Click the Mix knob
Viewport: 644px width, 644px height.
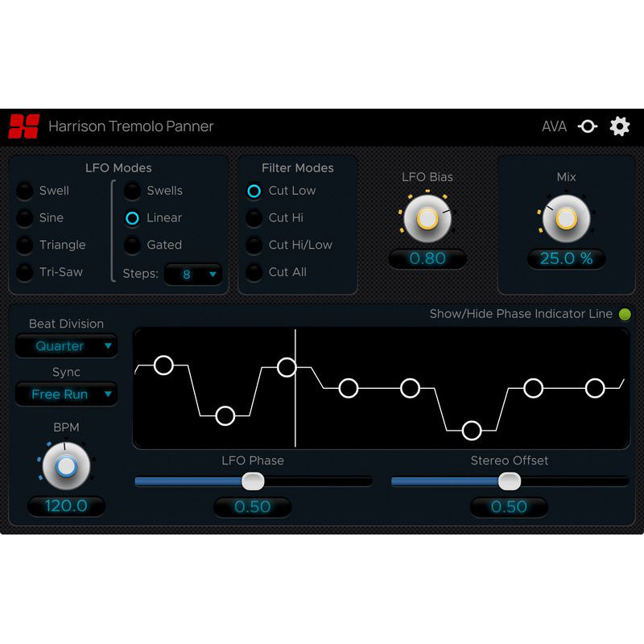coord(566,218)
